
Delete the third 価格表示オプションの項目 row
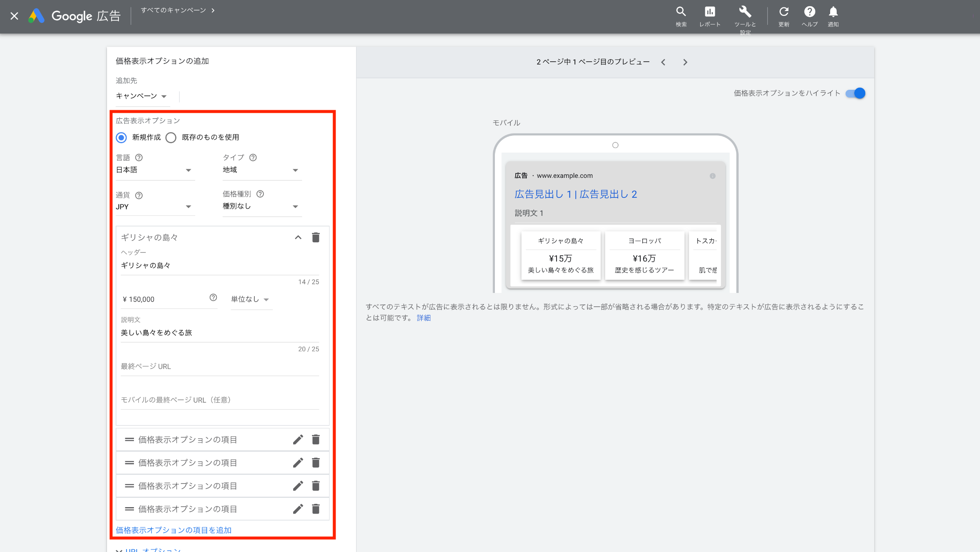click(316, 486)
